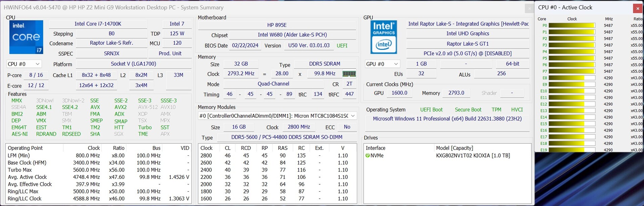Click the GPU memory clock 2793.0 value
The image size is (644, 206).
pos(456,93)
